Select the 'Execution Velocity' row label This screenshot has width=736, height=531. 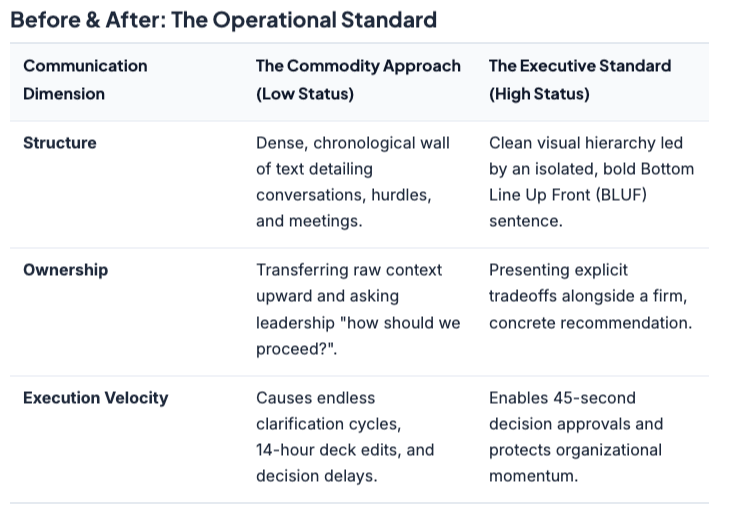click(95, 398)
